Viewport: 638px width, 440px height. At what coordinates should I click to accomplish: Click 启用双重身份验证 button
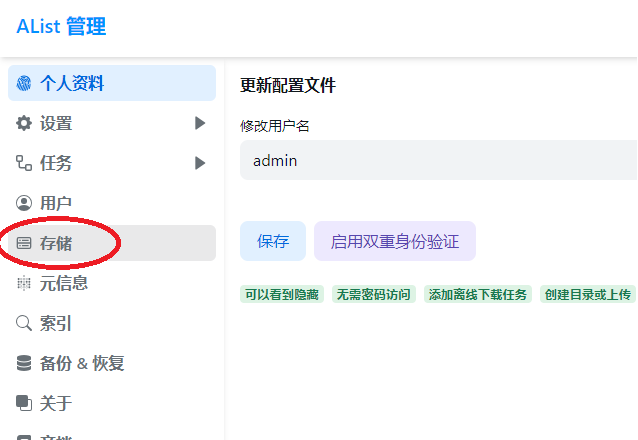coord(394,241)
